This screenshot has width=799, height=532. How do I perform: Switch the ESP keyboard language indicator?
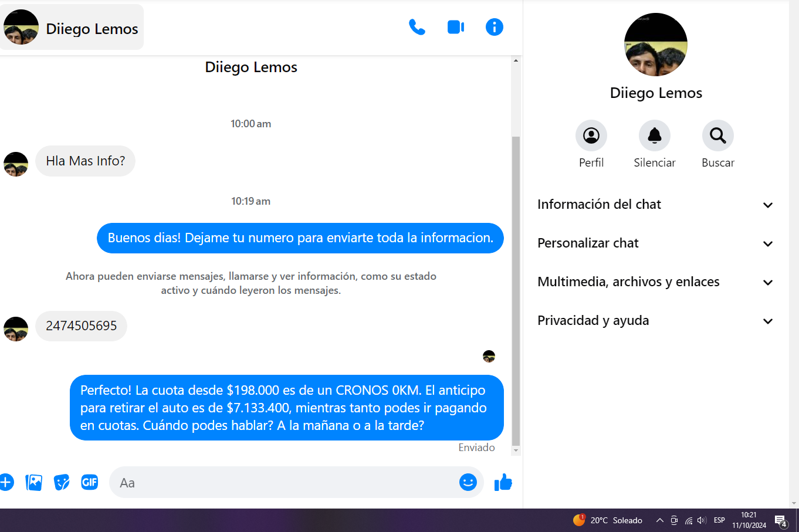[x=719, y=520]
